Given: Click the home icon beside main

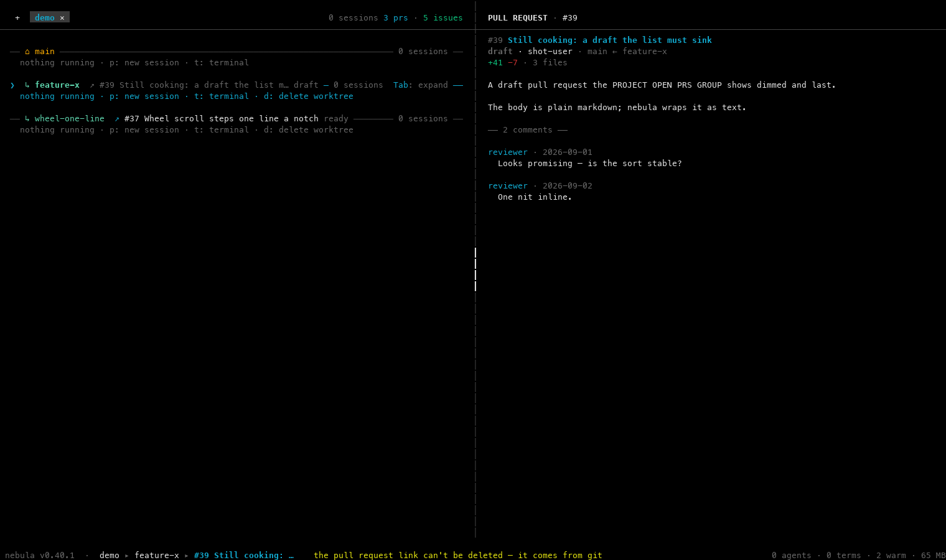Looking at the screenshot, I should pos(27,52).
